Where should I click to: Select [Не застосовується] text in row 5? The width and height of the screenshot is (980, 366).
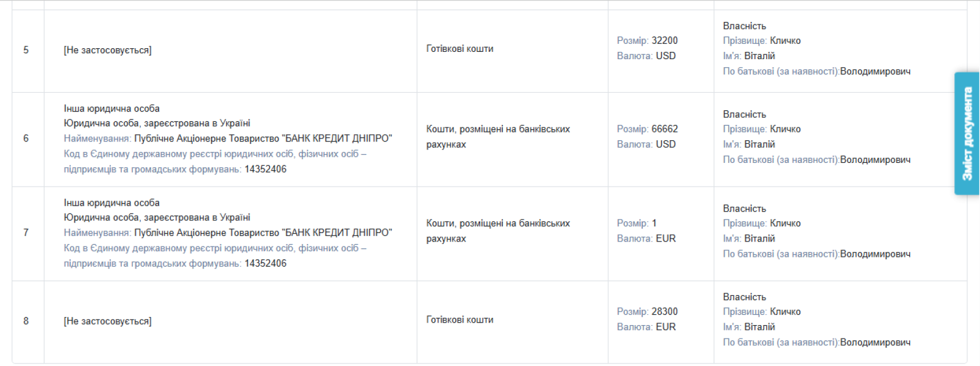point(107,50)
